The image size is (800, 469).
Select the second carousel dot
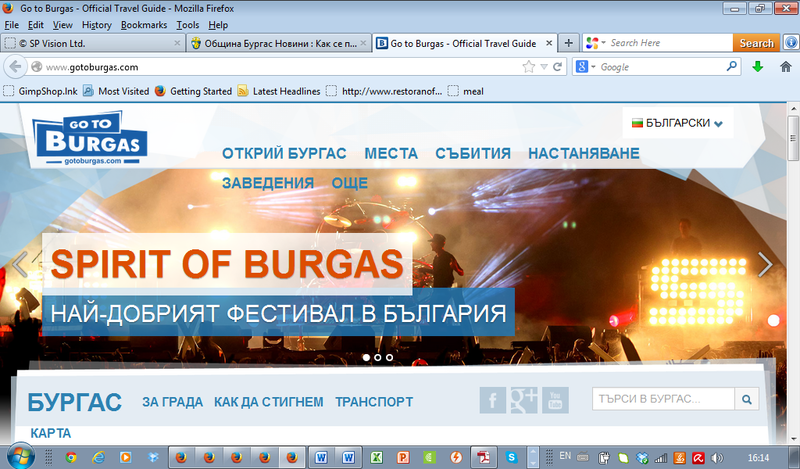pyautogui.click(x=378, y=357)
